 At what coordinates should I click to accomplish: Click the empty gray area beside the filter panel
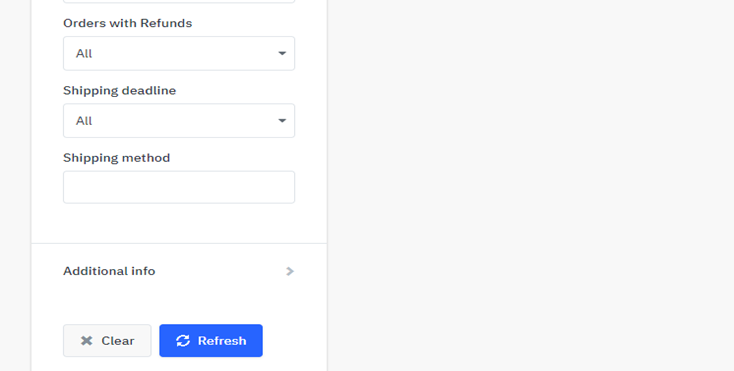pos(530,185)
